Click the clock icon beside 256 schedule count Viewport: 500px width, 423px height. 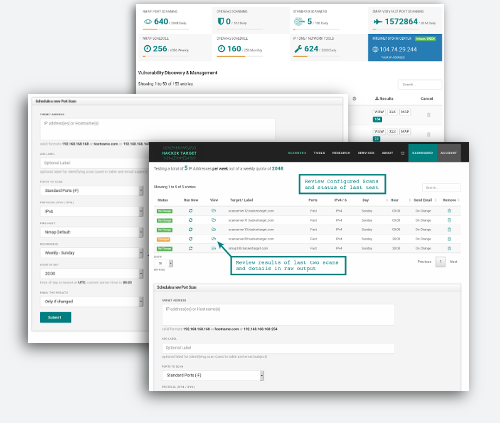click(x=147, y=49)
